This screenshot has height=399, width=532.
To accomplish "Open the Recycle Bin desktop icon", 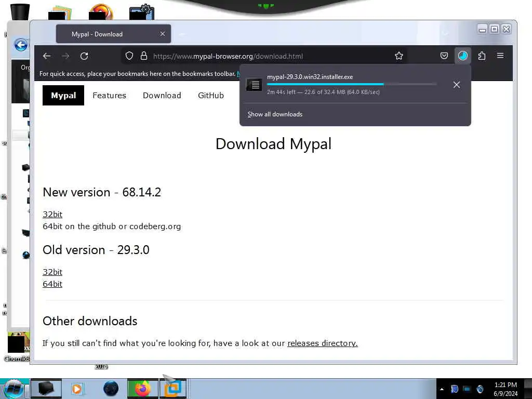I will 20,12.
